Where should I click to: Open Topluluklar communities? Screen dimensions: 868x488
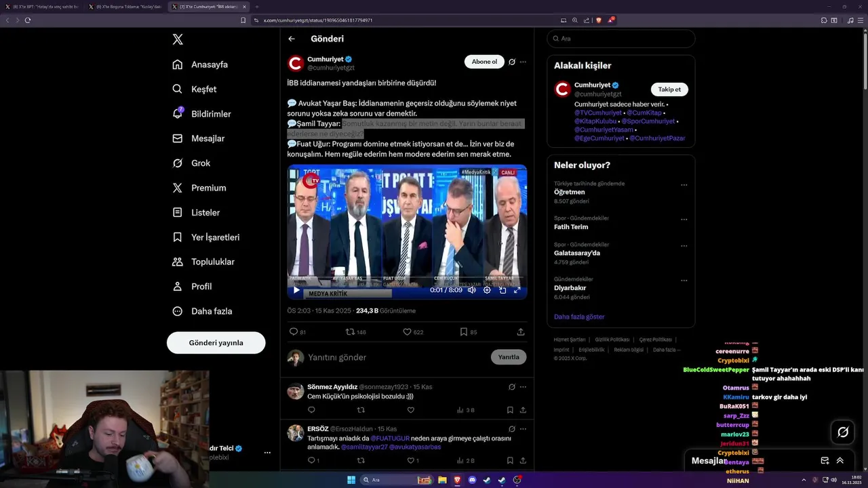click(x=203, y=262)
